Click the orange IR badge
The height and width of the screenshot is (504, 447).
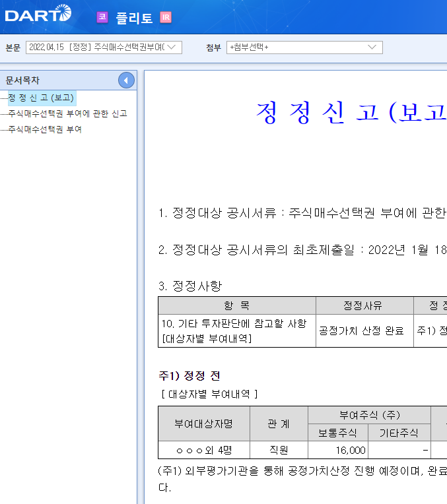166,17
